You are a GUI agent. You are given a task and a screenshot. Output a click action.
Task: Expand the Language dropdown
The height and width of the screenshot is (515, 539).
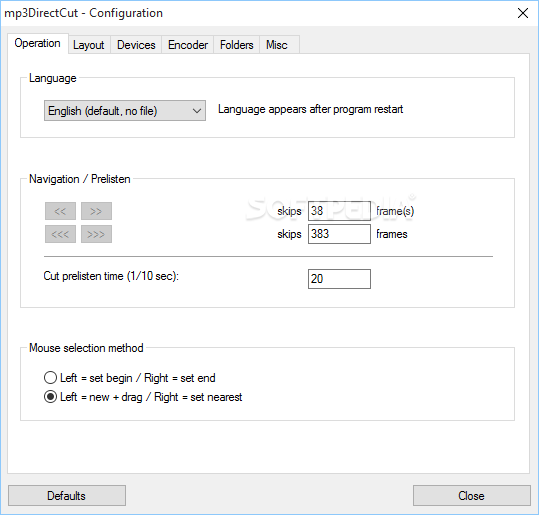[125, 111]
